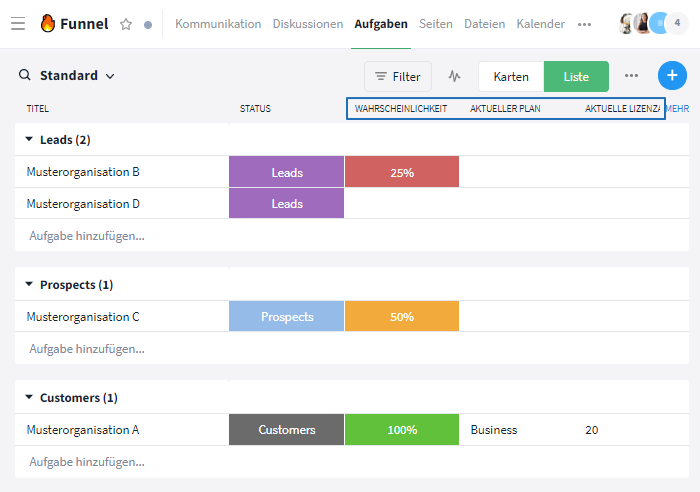Open the Standard view dropdown

tap(77, 75)
